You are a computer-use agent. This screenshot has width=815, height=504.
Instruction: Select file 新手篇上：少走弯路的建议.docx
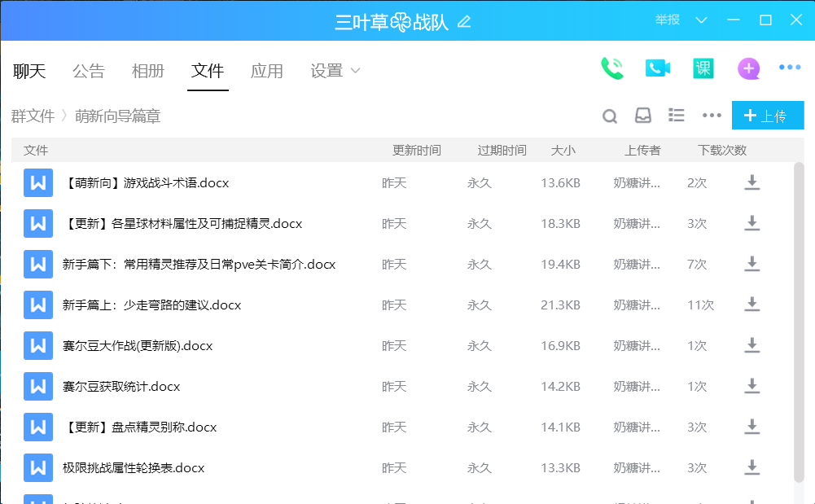pyautogui.click(x=151, y=305)
